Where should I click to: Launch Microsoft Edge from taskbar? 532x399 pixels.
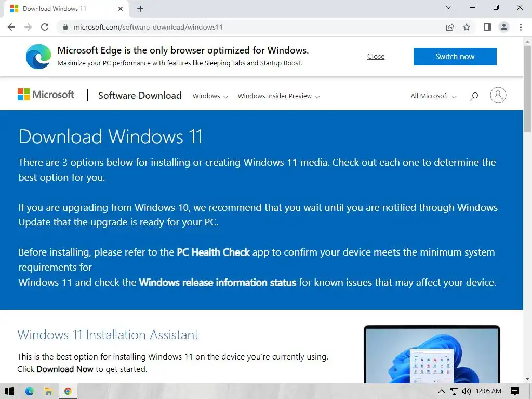[x=30, y=391]
